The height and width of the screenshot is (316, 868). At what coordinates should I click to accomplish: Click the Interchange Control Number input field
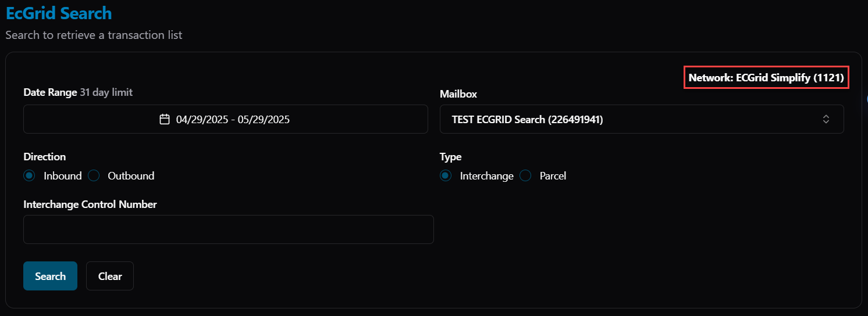229,229
